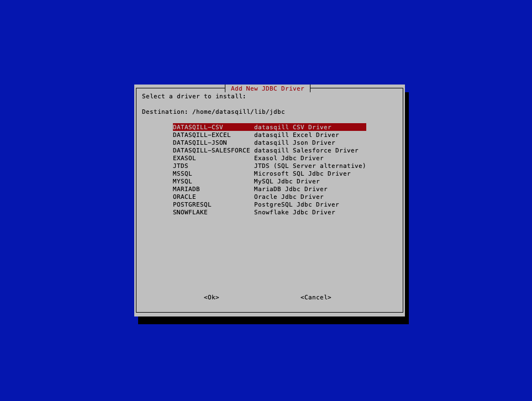Confirm selection with the Ok button

(211, 297)
